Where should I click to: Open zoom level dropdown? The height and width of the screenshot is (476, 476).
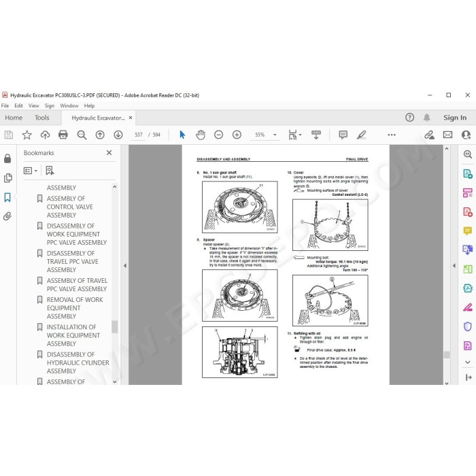click(x=275, y=135)
